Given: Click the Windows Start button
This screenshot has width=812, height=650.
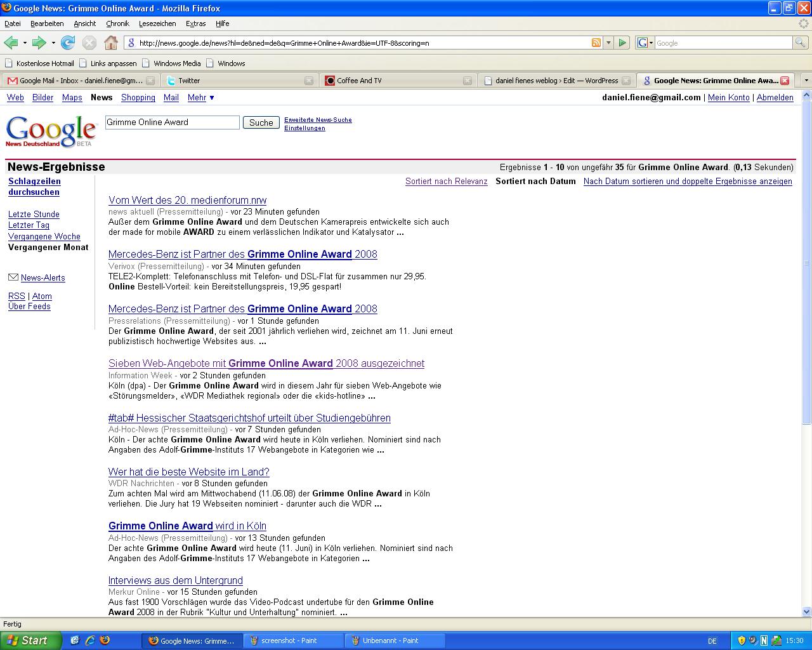Looking at the screenshot, I should click(x=30, y=640).
